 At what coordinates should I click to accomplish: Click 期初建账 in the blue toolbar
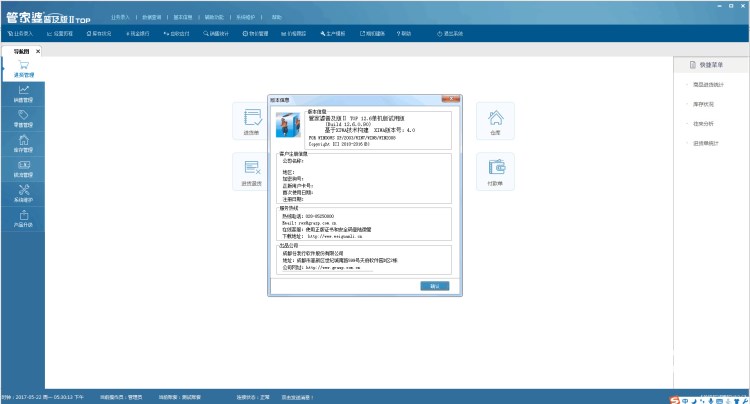click(x=373, y=33)
